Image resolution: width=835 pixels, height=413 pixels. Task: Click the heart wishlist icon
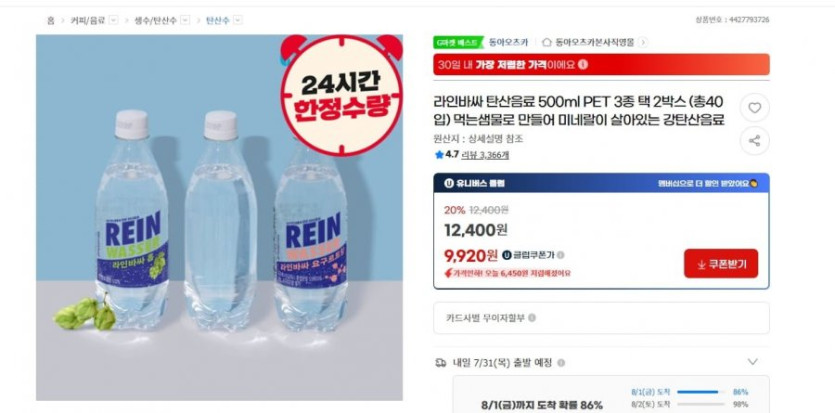coord(754,108)
